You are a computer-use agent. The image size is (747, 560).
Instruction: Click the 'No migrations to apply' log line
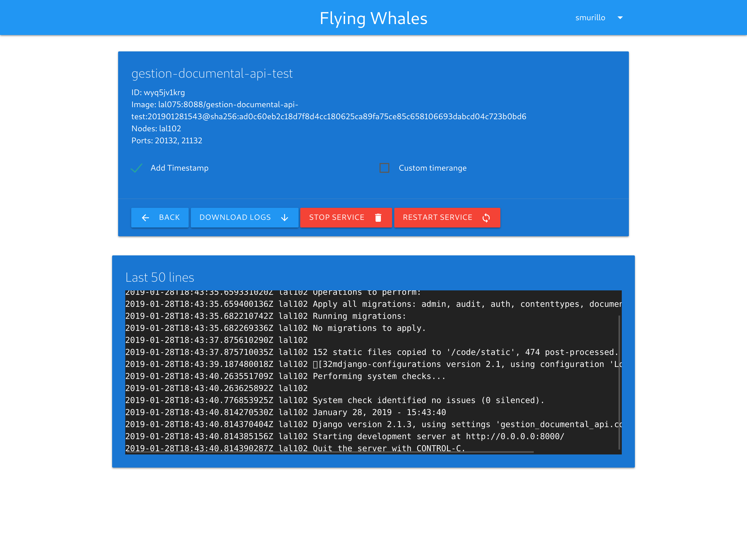click(369, 328)
